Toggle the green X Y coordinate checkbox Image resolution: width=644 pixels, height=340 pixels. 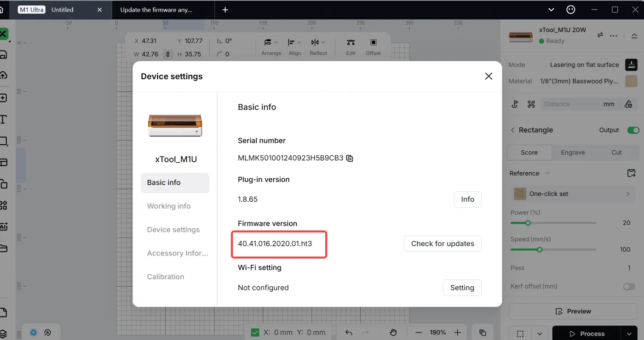coord(255,332)
